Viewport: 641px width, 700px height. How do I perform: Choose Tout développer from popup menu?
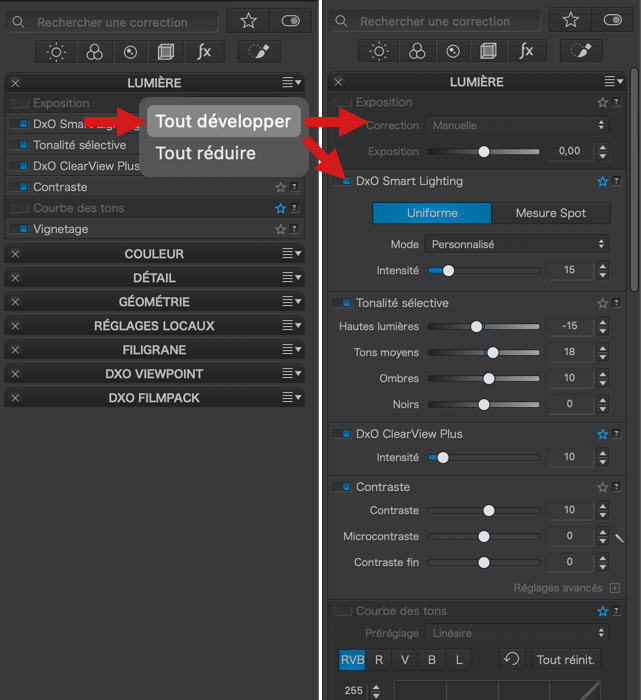pyautogui.click(x=224, y=121)
